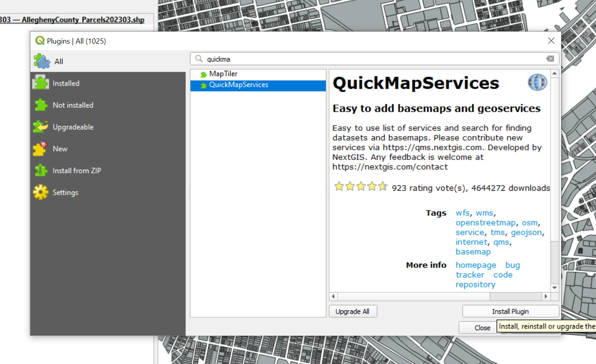Open the Upgradeable plugins tab
596x364 pixels.
click(x=108, y=127)
